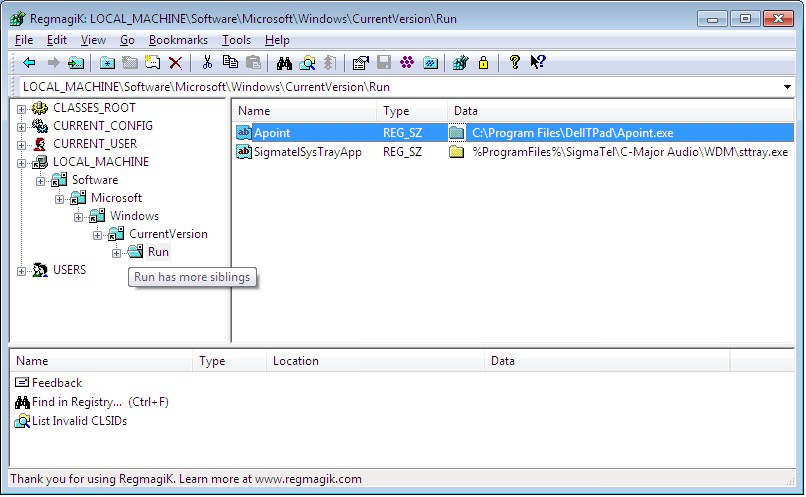Image resolution: width=806 pixels, height=497 pixels.
Task: Click the new key folder icon with asterisk
Action: tap(107, 63)
